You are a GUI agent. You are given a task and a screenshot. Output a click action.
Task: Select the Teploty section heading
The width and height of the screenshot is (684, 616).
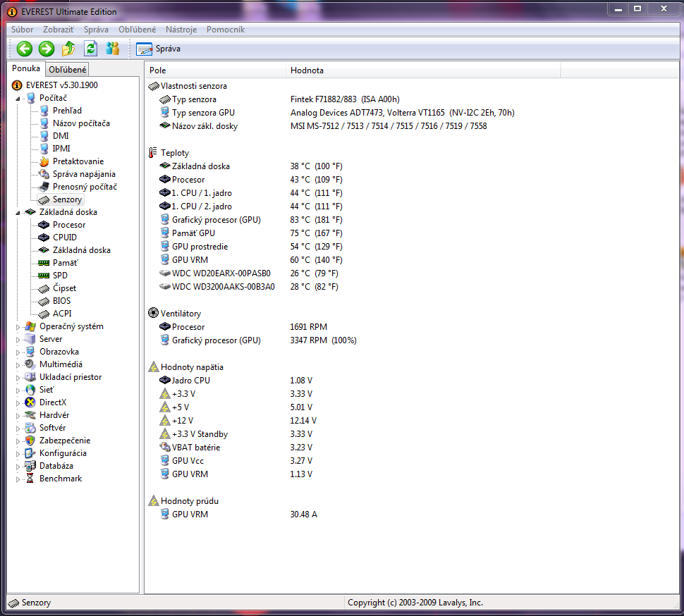(174, 152)
